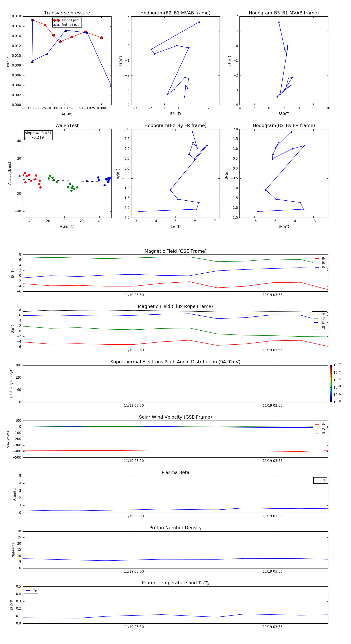Click the "Pt(nPa)" y-axis label

coord(8,61)
